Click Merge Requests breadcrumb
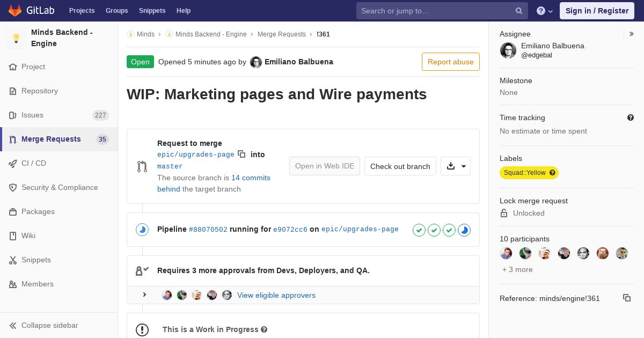This screenshot has height=338, width=644. click(x=282, y=34)
